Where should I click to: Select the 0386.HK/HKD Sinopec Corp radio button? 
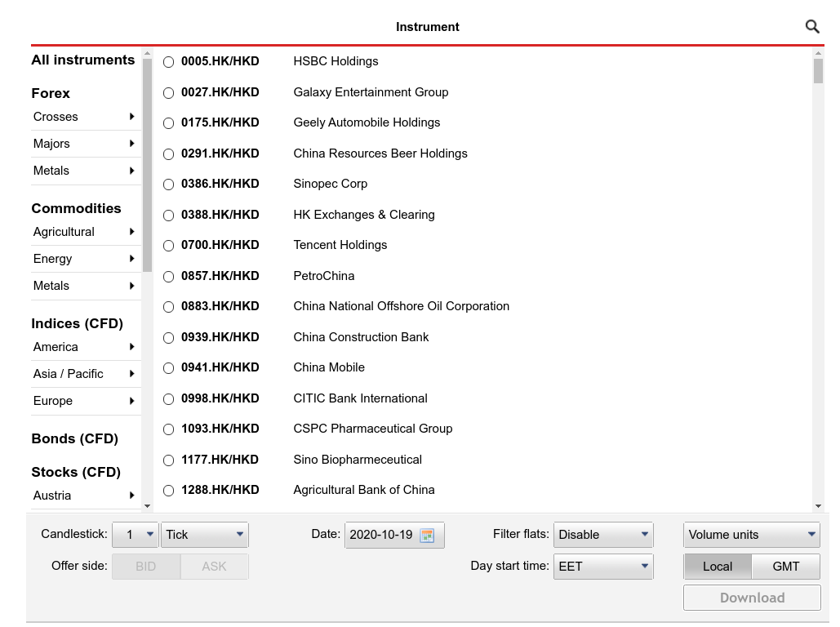pyautogui.click(x=169, y=185)
